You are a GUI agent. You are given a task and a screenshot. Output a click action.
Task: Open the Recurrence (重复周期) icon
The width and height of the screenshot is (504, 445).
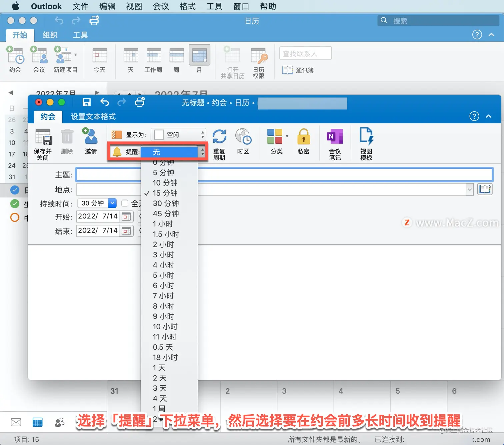coord(219,136)
